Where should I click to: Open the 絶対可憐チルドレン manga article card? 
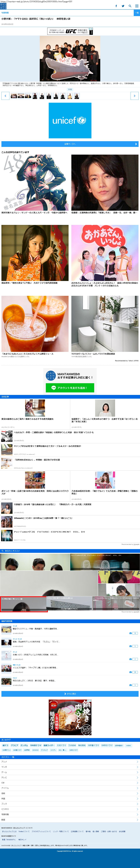(x=35, y=184)
